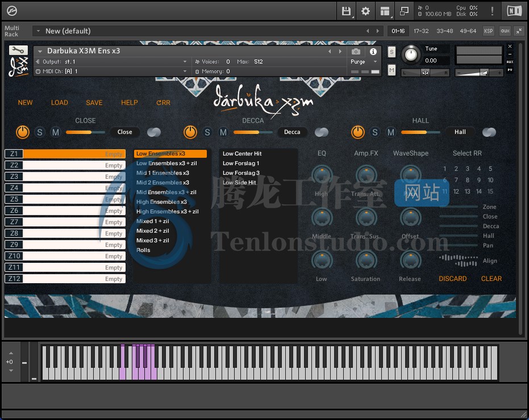Open the Hall mic output selector

(x=460, y=132)
